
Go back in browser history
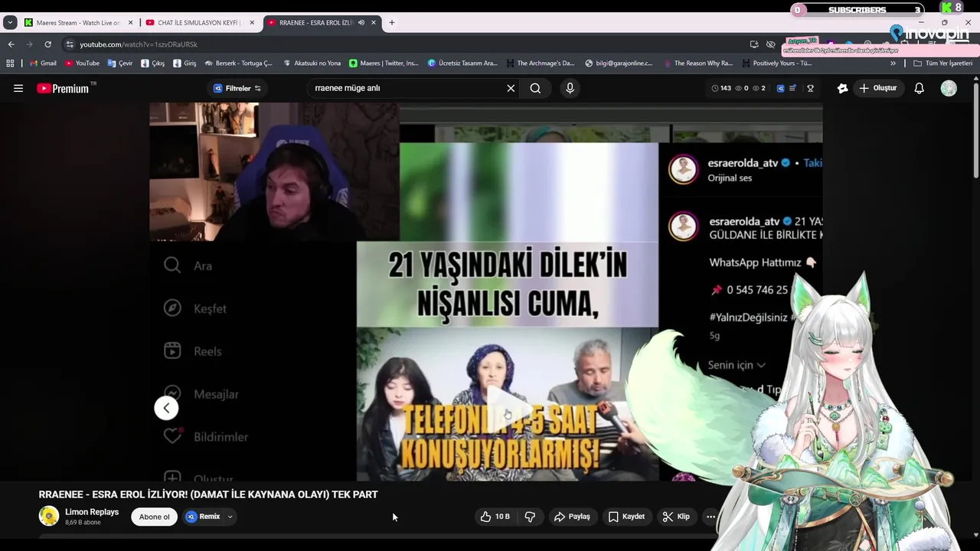coord(11,44)
